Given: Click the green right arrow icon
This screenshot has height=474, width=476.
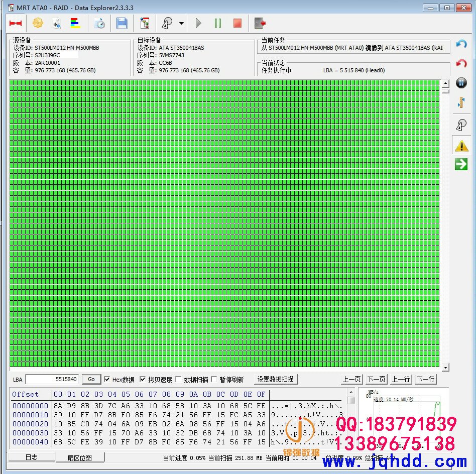Looking at the screenshot, I should 461,164.
